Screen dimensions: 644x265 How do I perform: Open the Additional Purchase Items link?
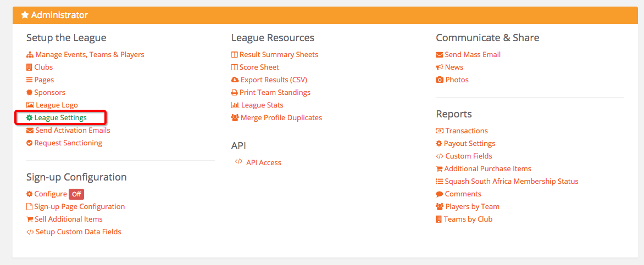pyautogui.click(x=488, y=169)
